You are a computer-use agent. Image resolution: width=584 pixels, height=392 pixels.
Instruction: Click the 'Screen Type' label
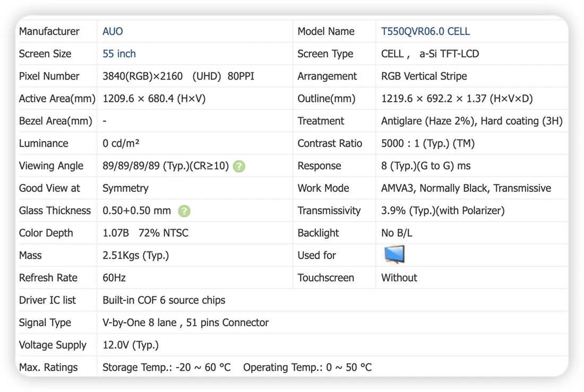(325, 54)
